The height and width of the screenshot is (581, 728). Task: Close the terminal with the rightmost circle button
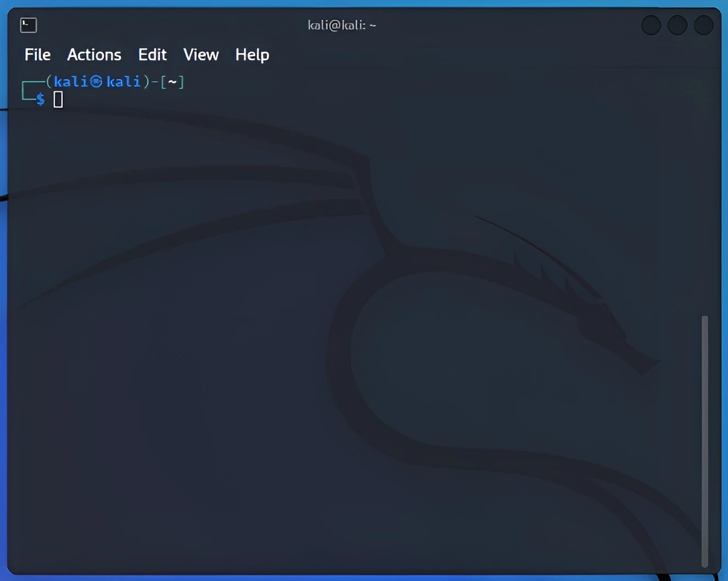tap(703, 25)
